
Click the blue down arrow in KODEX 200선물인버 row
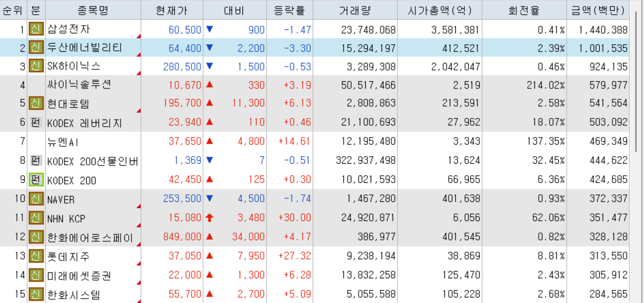point(210,161)
